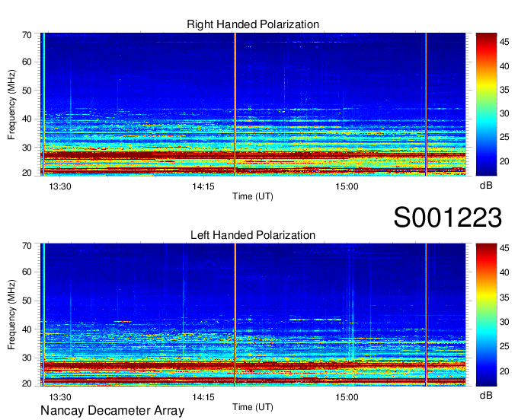Click 13:30 tick label on lower plot

[x=59, y=397]
